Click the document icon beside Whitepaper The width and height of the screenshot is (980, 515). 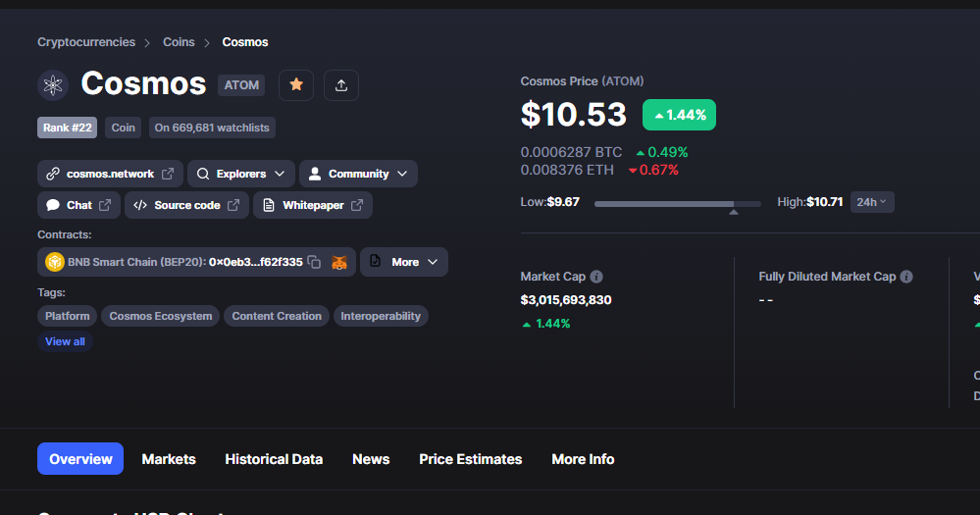(x=269, y=205)
